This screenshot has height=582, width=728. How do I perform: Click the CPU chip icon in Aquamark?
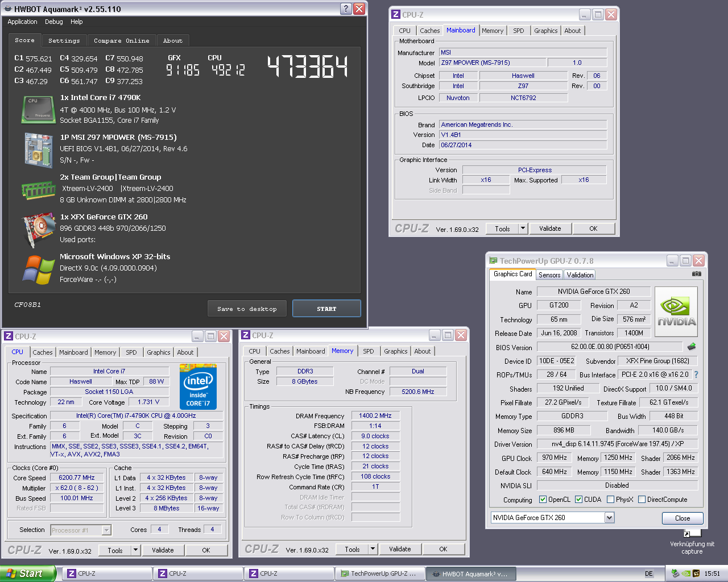(x=38, y=109)
